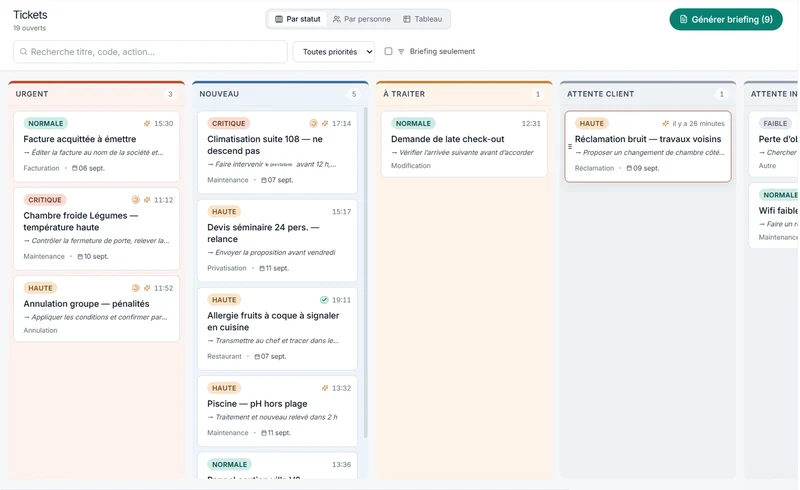800x490 pixels.
Task: Click the sparkle icon on Climatisation card
Action: (325, 124)
